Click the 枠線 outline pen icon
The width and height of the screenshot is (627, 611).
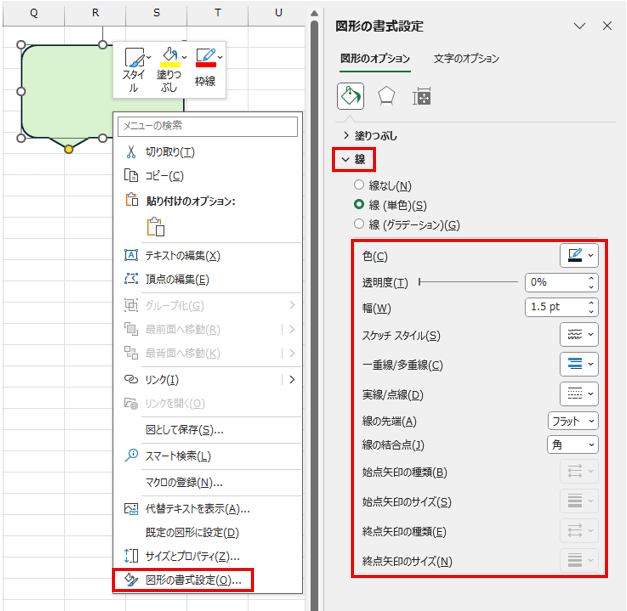tap(206, 55)
